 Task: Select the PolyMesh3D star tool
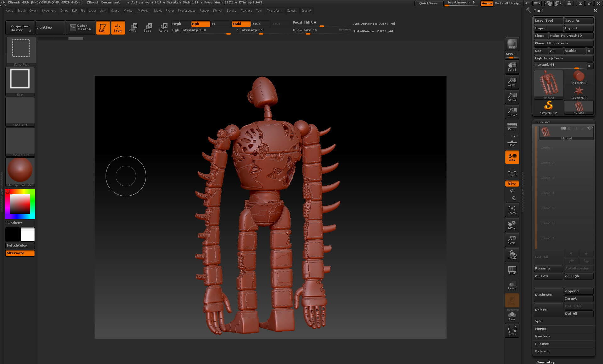point(579,93)
